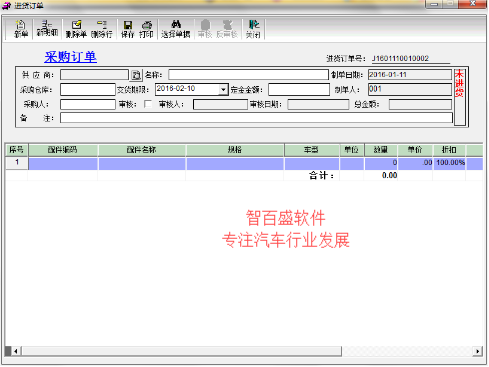Screen dimensions: 489x367
Task: Open supplier lookup button beside 供应商 field
Action: (x=136, y=75)
